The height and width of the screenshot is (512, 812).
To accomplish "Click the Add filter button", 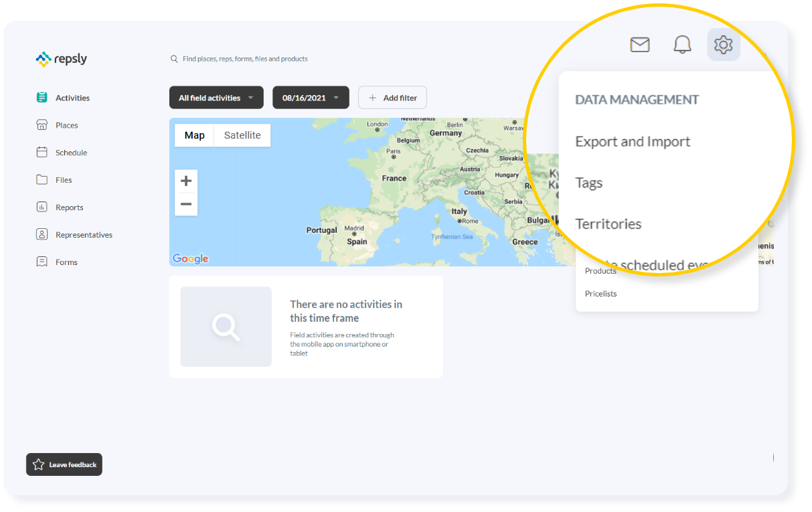I will click(x=392, y=98).
